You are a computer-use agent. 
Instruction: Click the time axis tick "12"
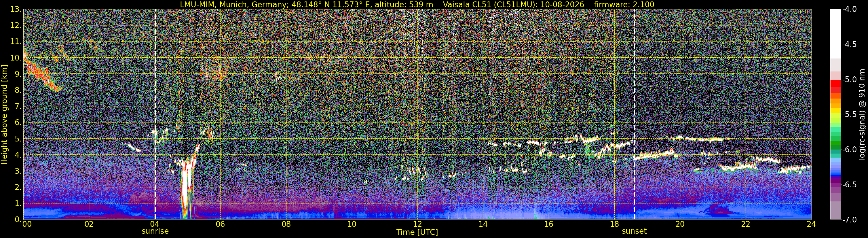(417, 224)
